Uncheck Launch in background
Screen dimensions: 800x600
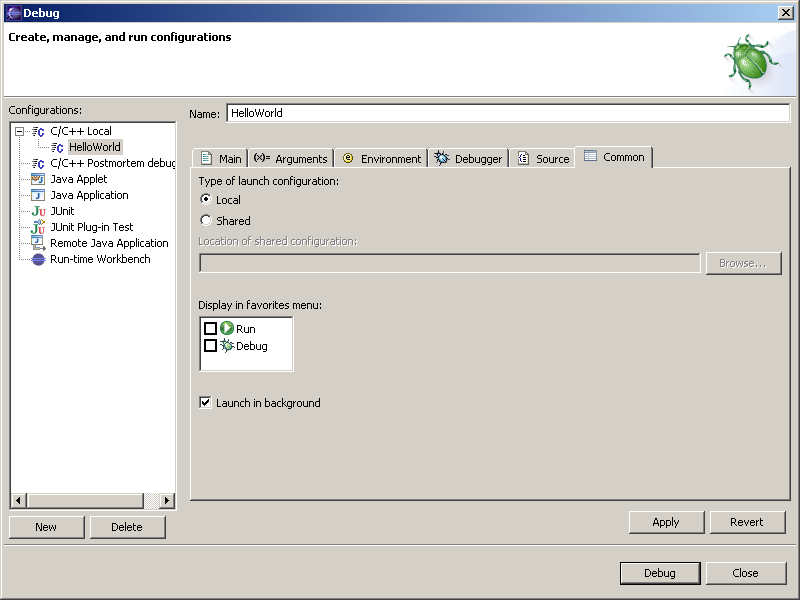pos(206,403)
